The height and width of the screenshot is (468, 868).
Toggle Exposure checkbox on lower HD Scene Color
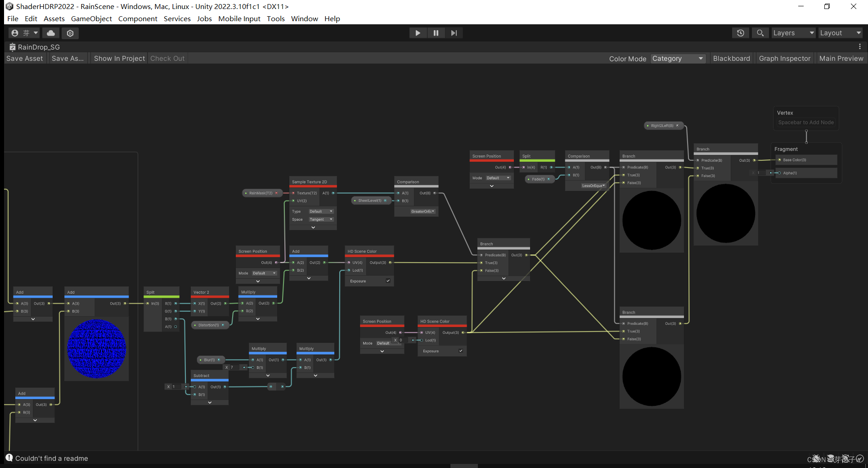click(461, 351)
